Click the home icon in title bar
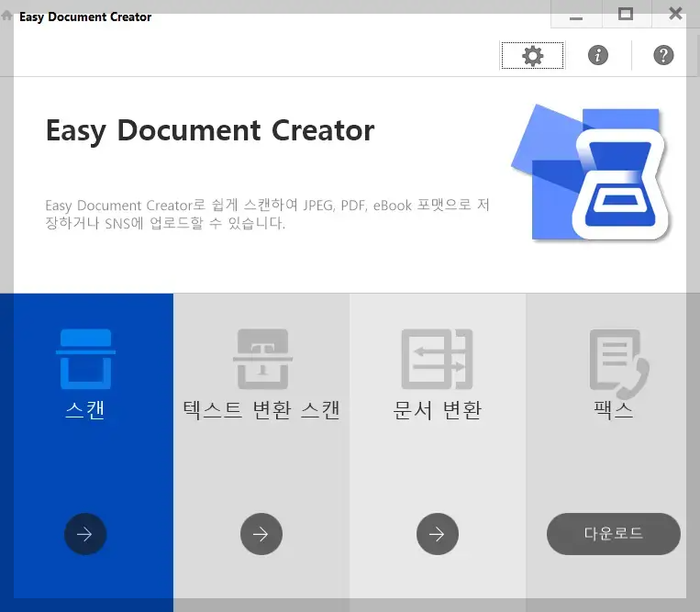 pos(6,17)
